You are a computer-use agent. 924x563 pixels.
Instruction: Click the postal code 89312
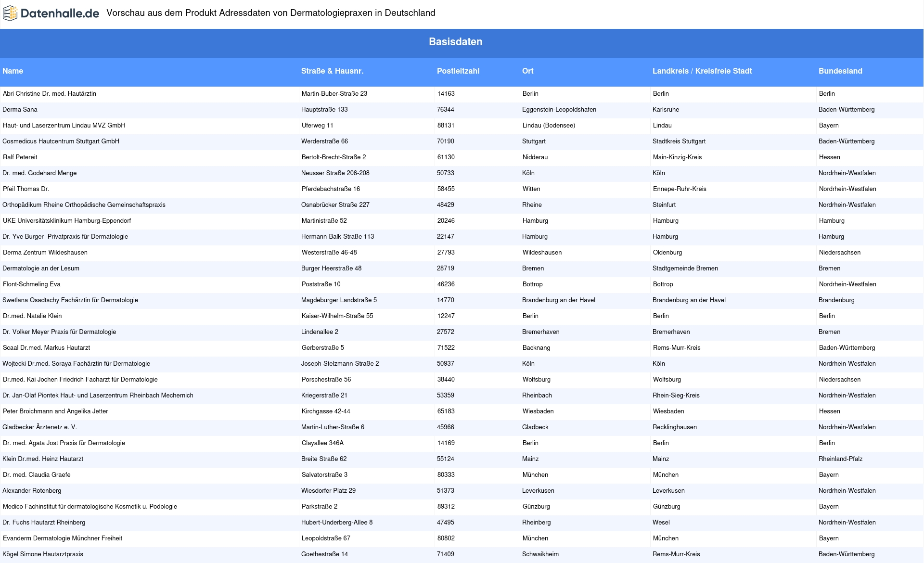click(x=446, y=507)
